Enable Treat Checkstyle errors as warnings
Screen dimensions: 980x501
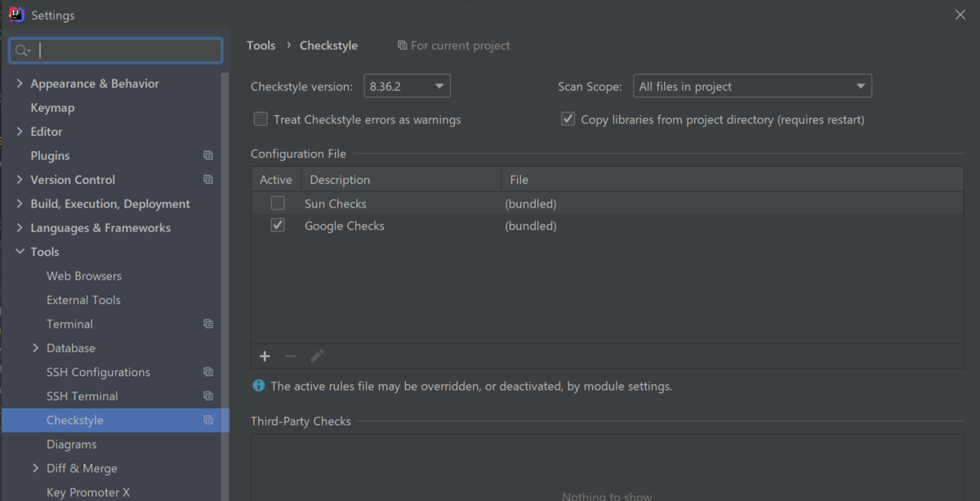261,119
